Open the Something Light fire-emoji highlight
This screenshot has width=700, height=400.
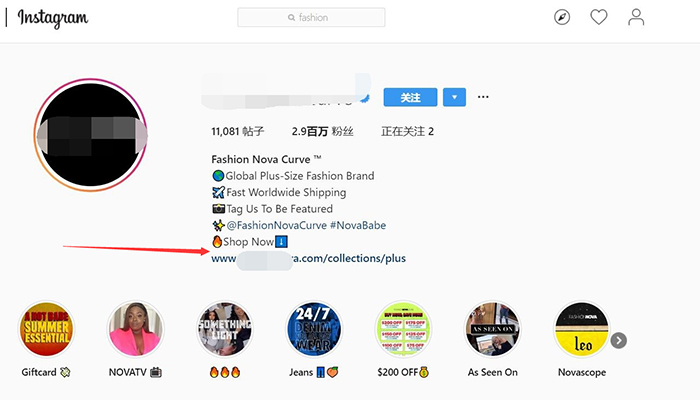pyautogui.click(x=225, y=329)
